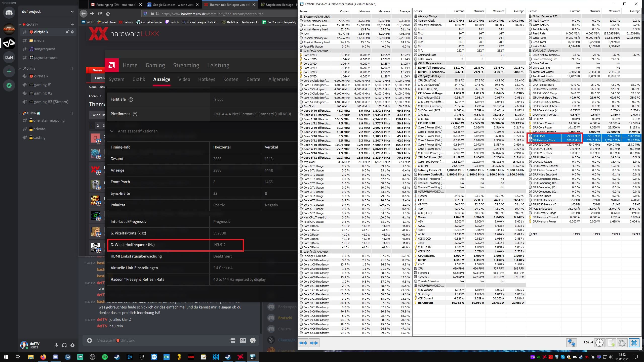Screen dimensions: 644x362
Task: Switch to Hotkeys settings sub-tab
Action: [x=207, y=79]
